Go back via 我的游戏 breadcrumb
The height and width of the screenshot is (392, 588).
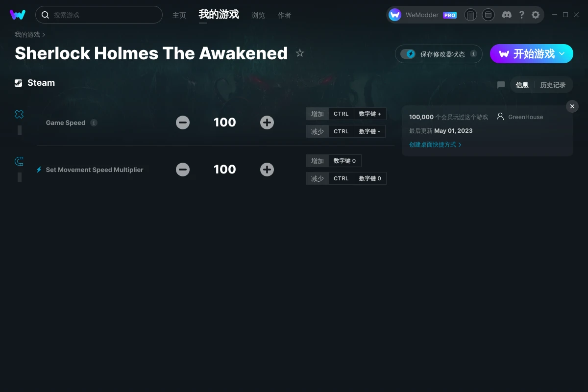click(27, 35)
